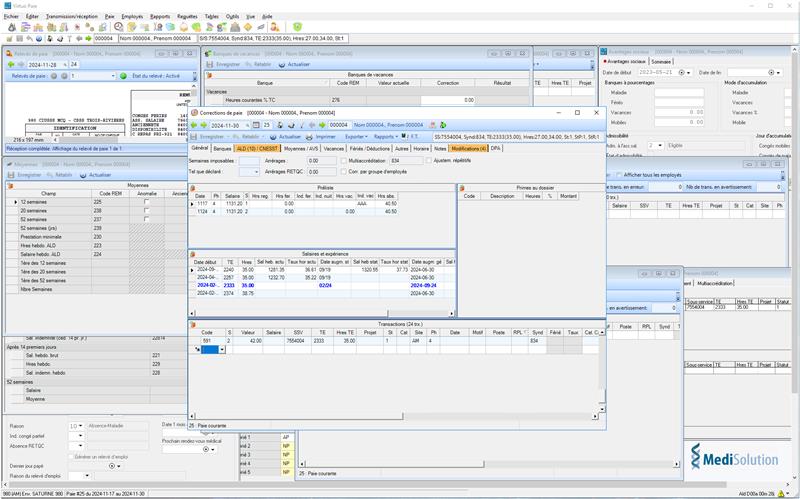Open the Rapports dropdown in Corrections de paie toolbar
The width and height of the screenshot is (800, 499).
point(386,137)
